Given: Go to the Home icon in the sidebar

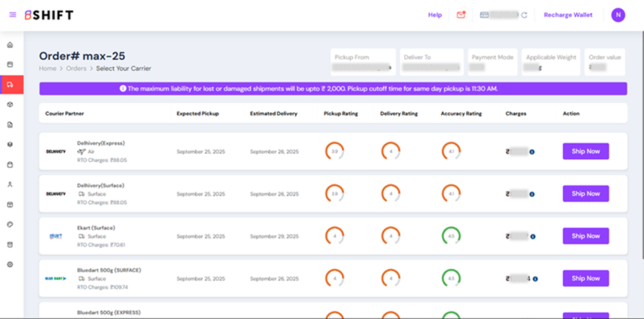Looking at the screenshot, I should [x=10, y=45].
